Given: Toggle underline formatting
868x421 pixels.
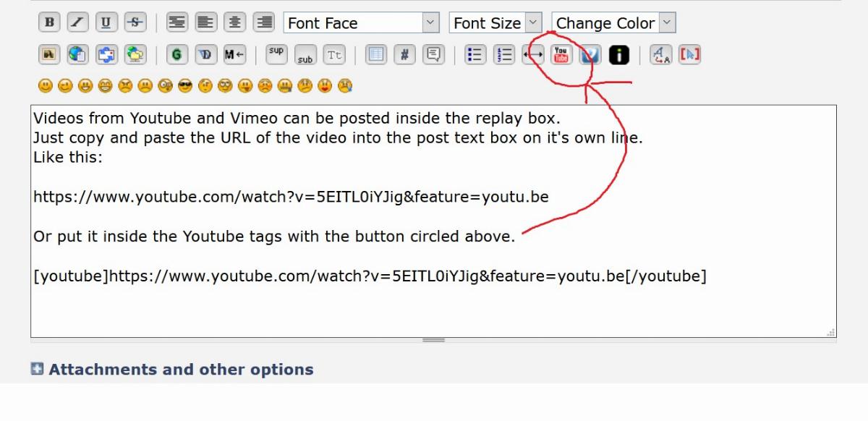Looking at the screenshot, I should pos(106,22).
